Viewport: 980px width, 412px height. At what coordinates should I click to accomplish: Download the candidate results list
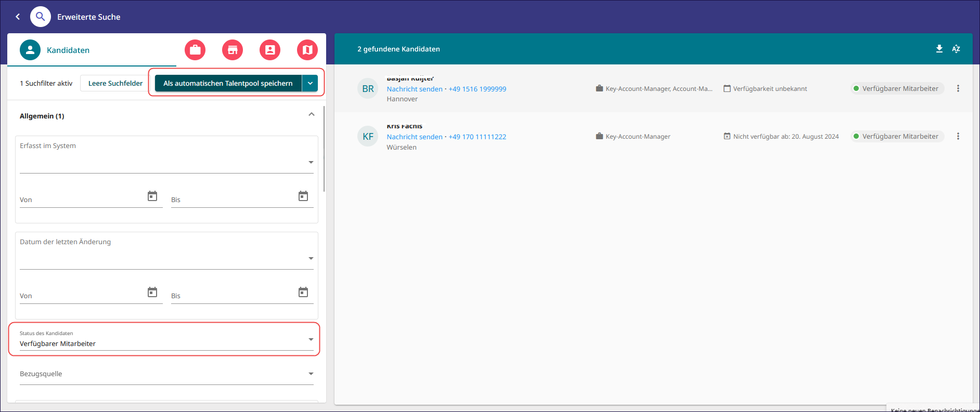939,49
